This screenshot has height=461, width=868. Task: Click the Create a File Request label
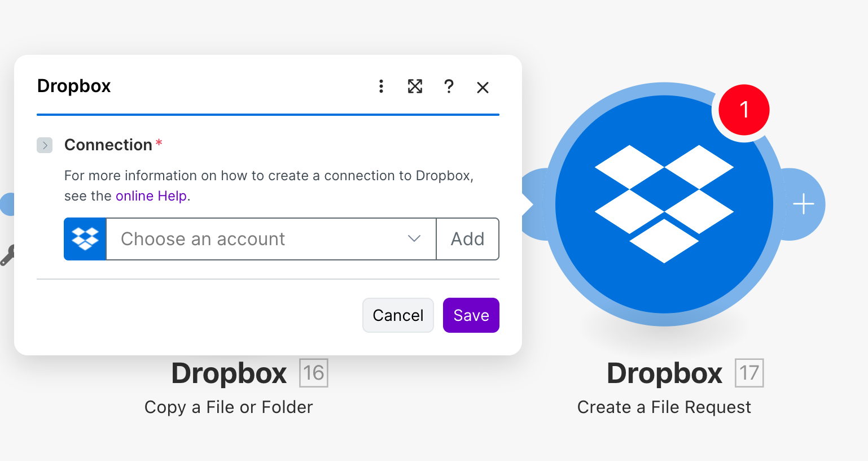(664, 407)
